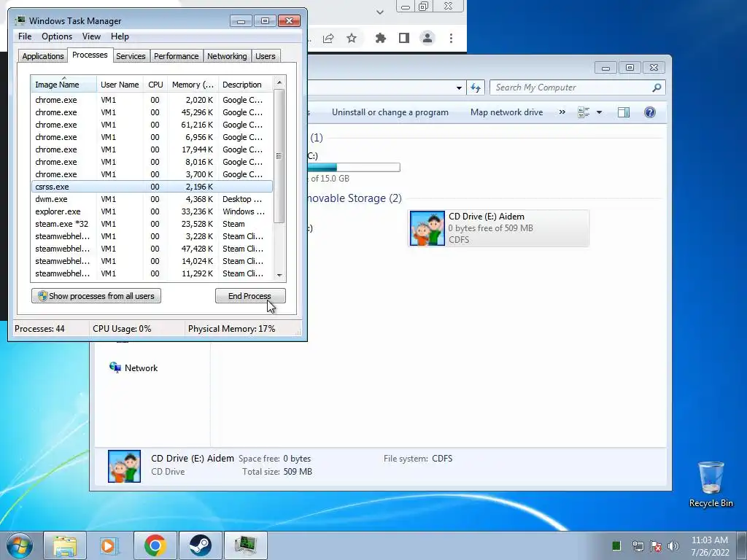Switch to Steam in the taskbar
This screenshot has height=560, width=747.
tap(200, 545)
